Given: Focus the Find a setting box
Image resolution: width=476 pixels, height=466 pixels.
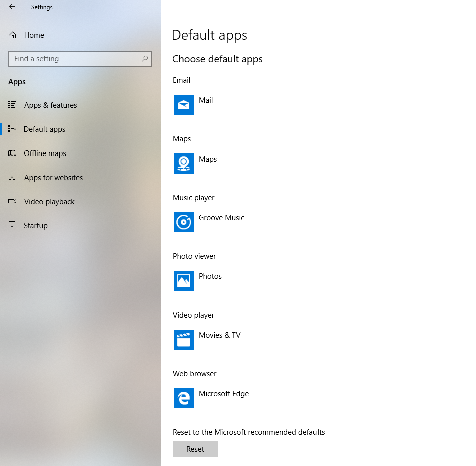Looking at the screenshot, I should coord(80,59).
